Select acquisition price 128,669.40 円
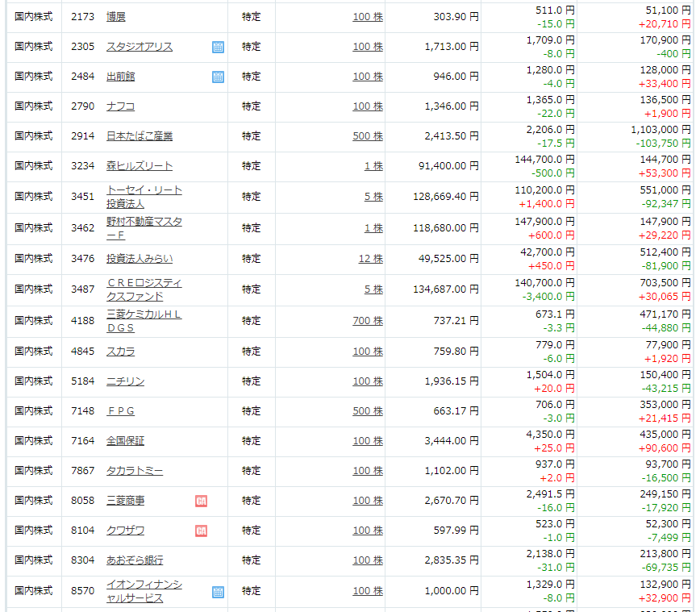 click(445, 197)
